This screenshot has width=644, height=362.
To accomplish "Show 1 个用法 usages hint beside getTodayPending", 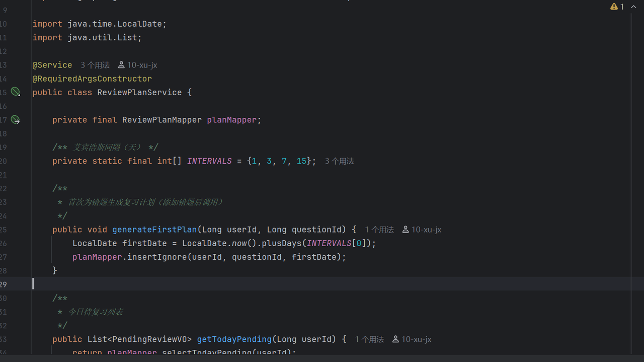I will point(369,339).
